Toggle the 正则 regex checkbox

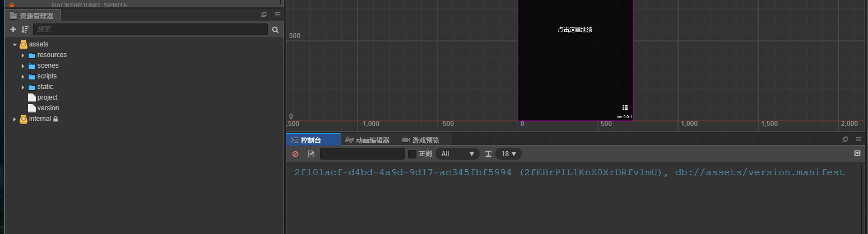point(412,154)
